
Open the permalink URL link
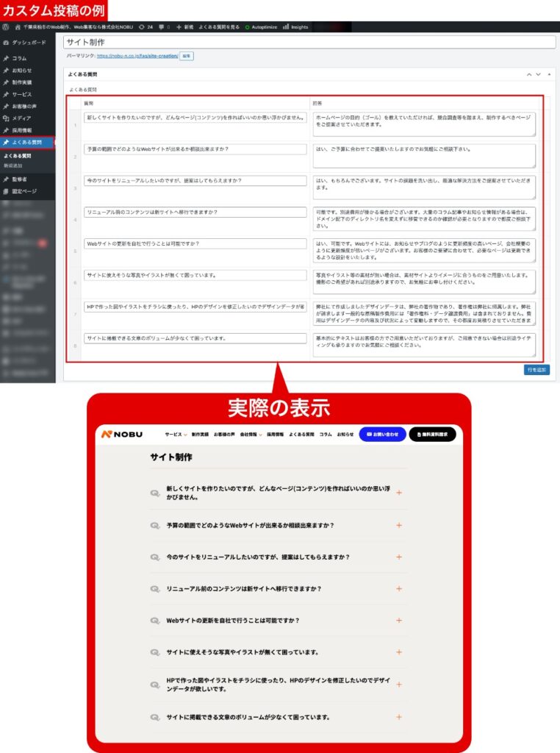(137, 56)
